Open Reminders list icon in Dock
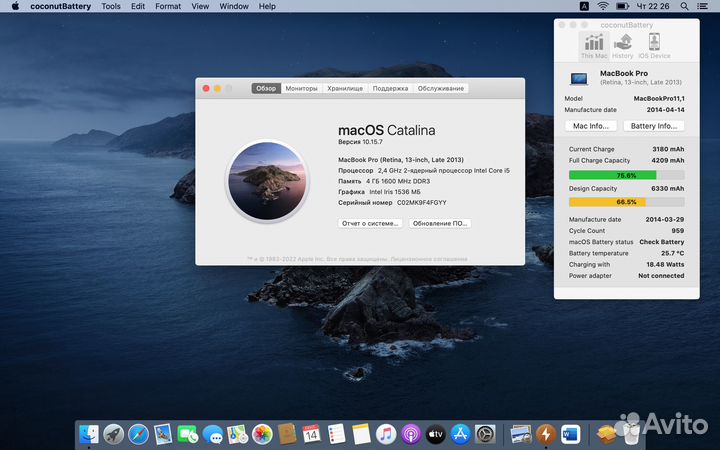 336,434
